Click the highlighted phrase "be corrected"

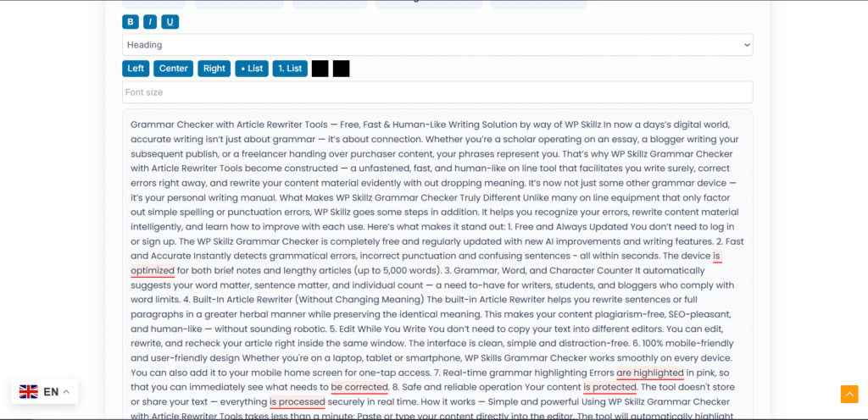[x=359, y=387]
